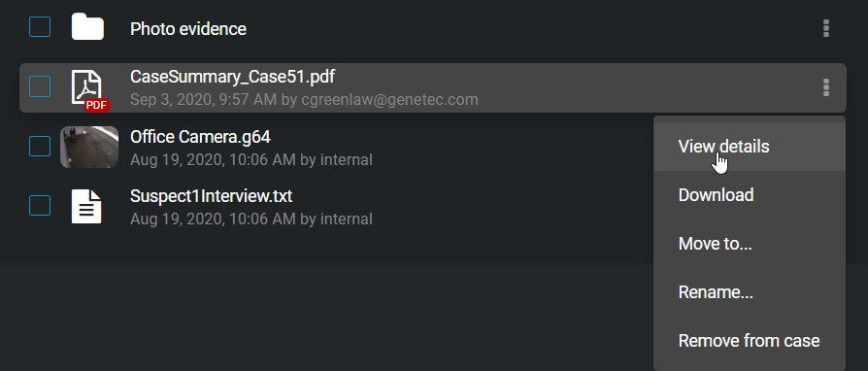Viewport: 868px width, 371px height.
Task: Open the Photo evidence folder icon
Action: point(87,26)
